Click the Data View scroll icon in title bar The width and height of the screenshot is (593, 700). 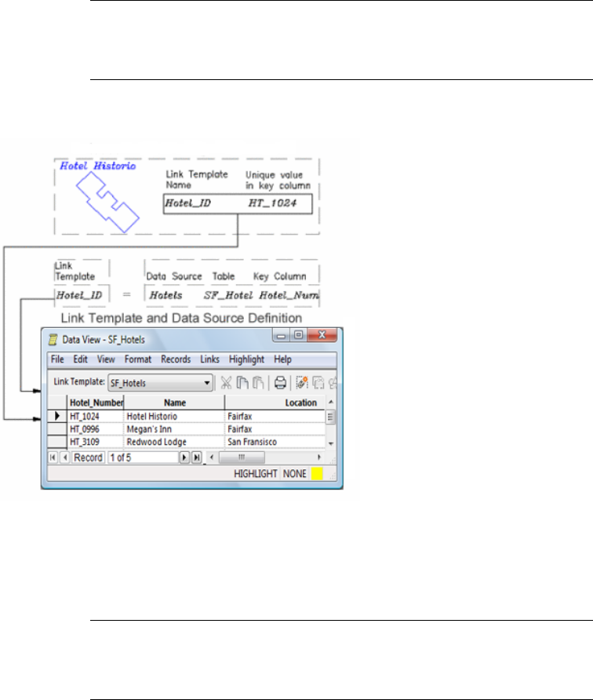[53, 340]
